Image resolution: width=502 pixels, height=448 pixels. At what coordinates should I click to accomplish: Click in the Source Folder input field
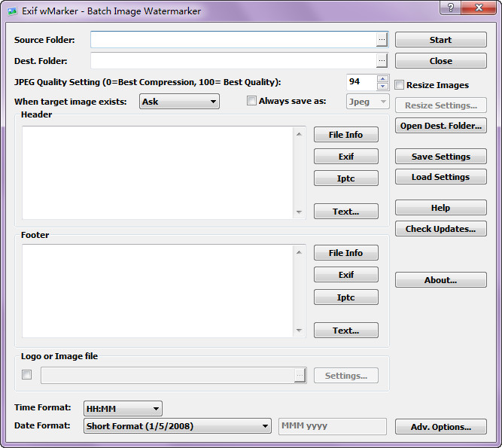(x=233, y=40)
